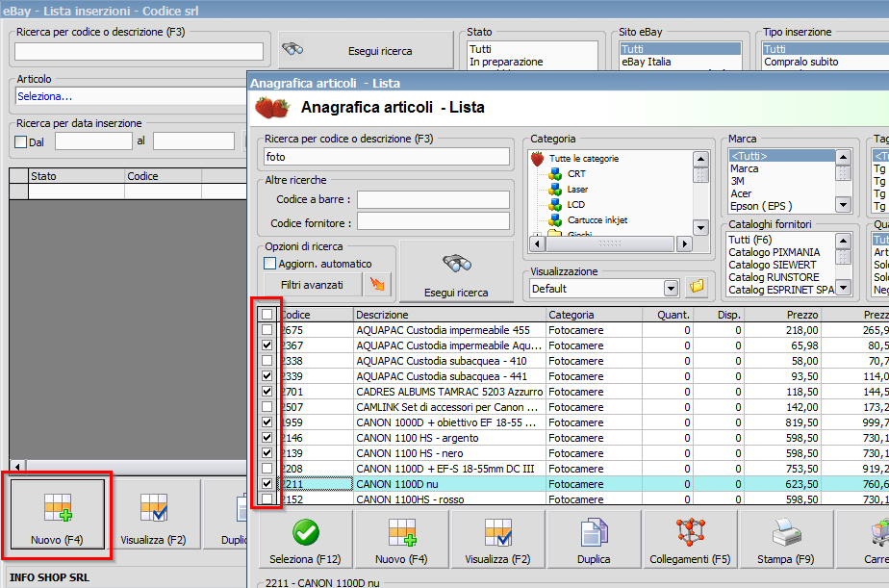Click Esegui ricerca in eBay inserzioni window
The height and width of the screenshot is (588, 889).
(x=367, y=50)
